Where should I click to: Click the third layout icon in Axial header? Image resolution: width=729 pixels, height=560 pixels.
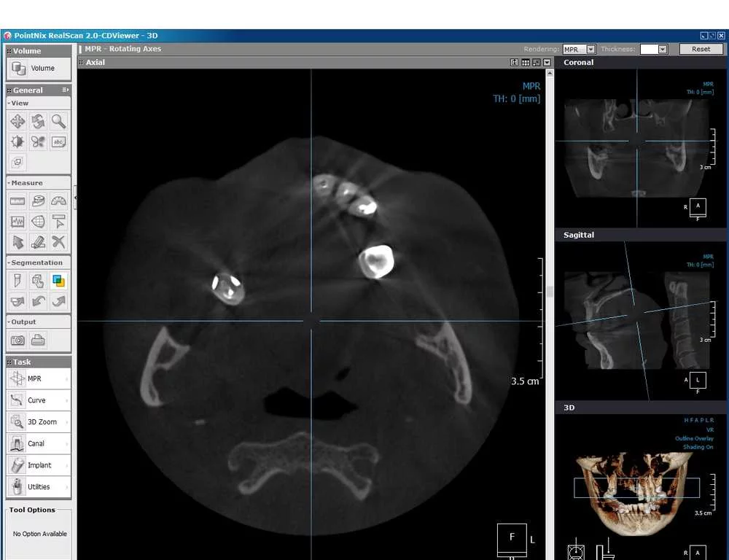pos(536,62)
